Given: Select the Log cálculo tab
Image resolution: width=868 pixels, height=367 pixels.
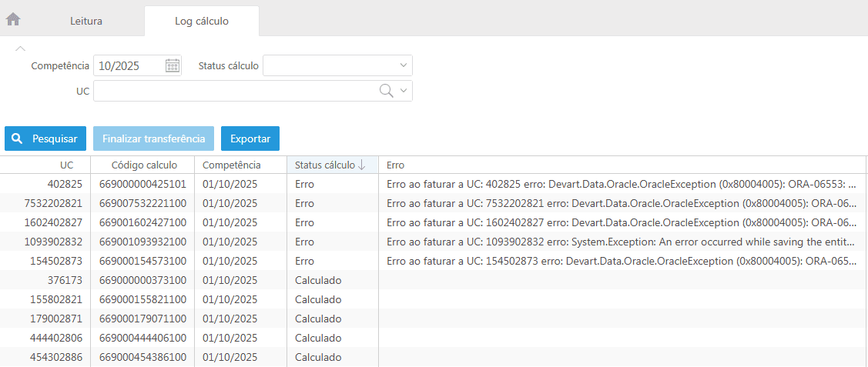Looking at the screenshot, I should tap(201, 21).
